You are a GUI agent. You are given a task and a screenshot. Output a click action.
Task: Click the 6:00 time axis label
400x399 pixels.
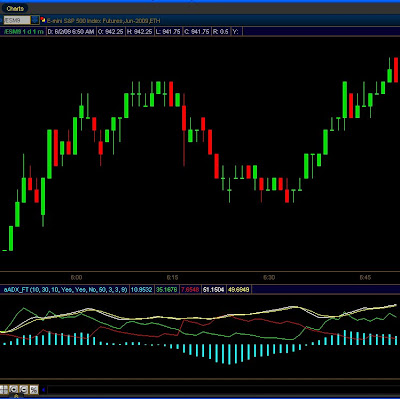pyautogui.click(x=76, y=277)
